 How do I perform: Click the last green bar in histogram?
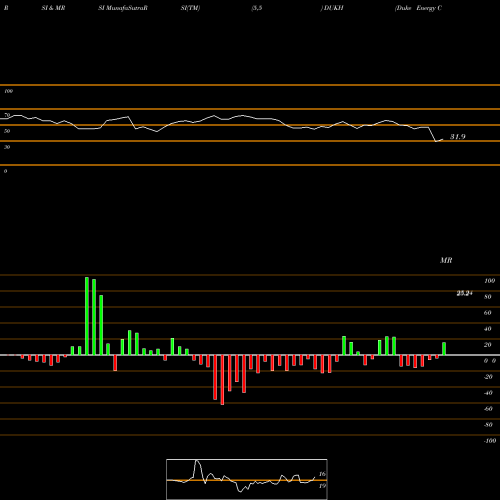tap(444, 349)
